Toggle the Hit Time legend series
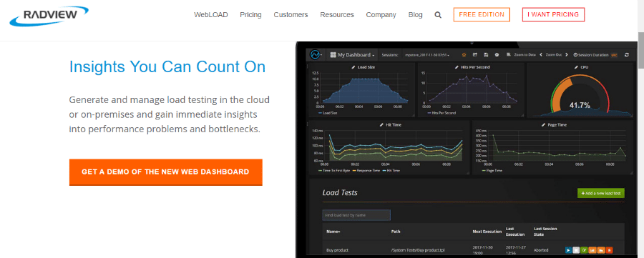This screenshot has height=258, width=644. 390,170
